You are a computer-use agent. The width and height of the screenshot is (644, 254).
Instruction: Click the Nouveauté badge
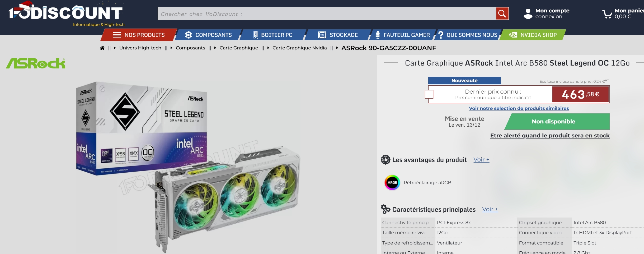tap(464, 81)
